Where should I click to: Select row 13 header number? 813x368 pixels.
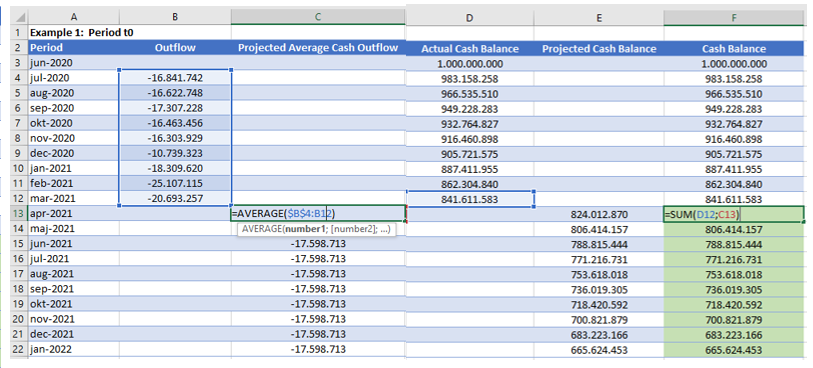[x=19, y=213]
